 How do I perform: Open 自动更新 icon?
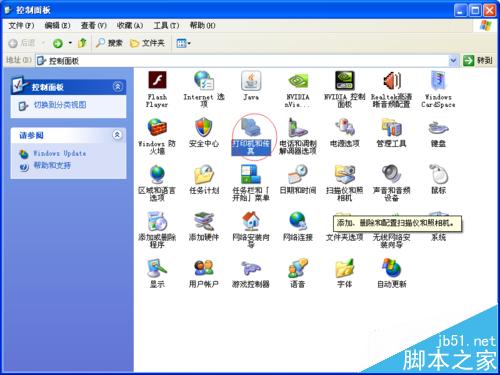coord(391,268)
